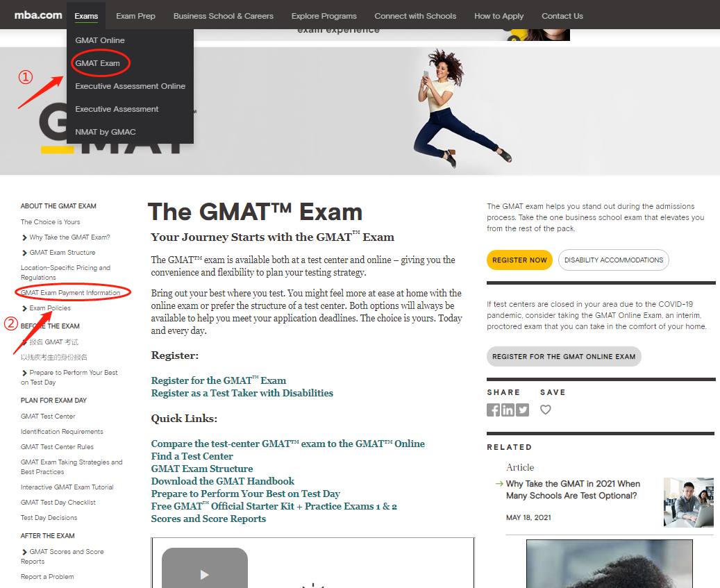Open the 'How to Apply' menu

tap(499, 15)
